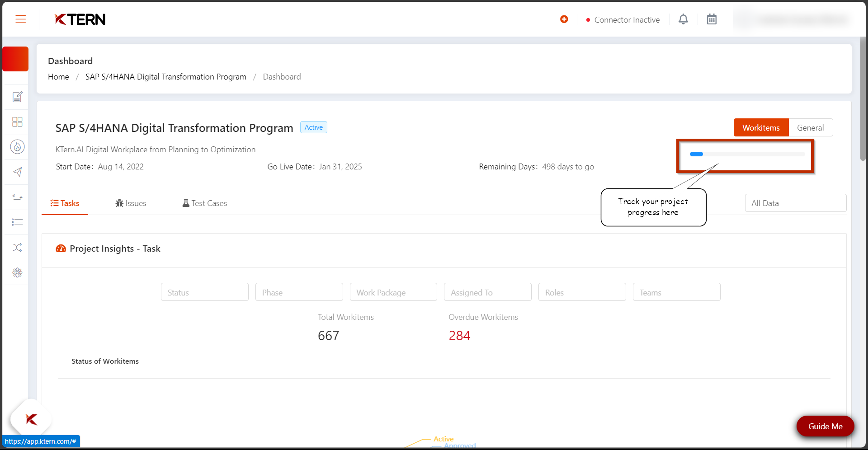
Task: Open the Status filter dropdown
Action: [x=204, y=292]
